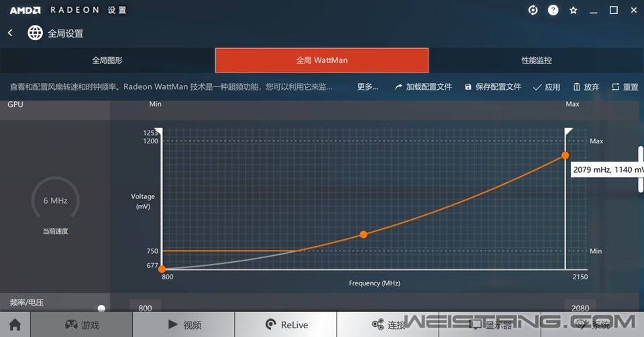
Task: Click the back arrow next to 全局设置
Action: point(10,33)
